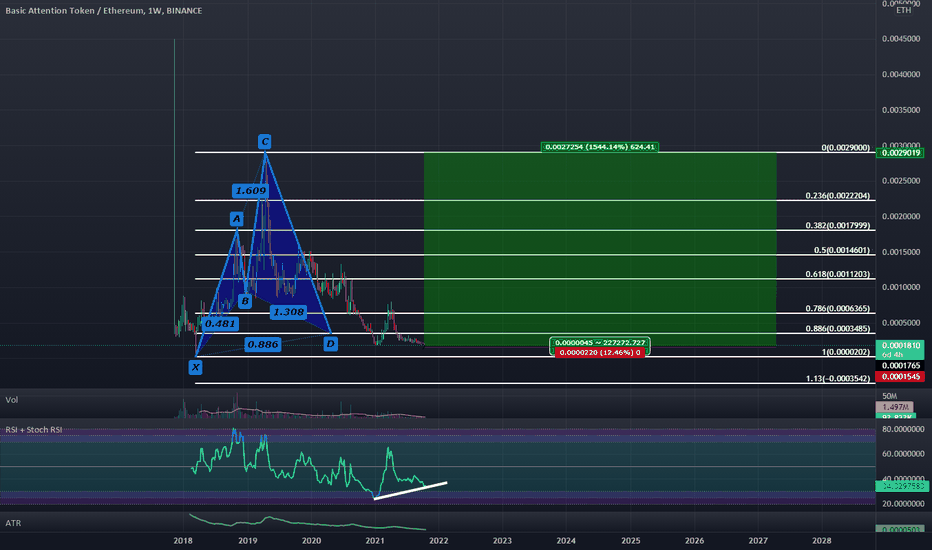
Task: Click the Fibonacci level label 0.786(0.0006365)
Action: (x=837, y=309)
